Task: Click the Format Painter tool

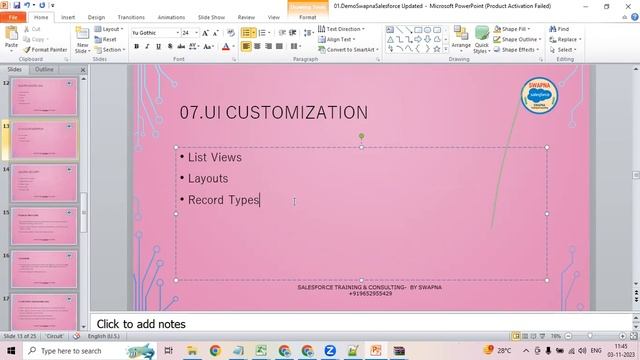Action: tap(45, 49)
